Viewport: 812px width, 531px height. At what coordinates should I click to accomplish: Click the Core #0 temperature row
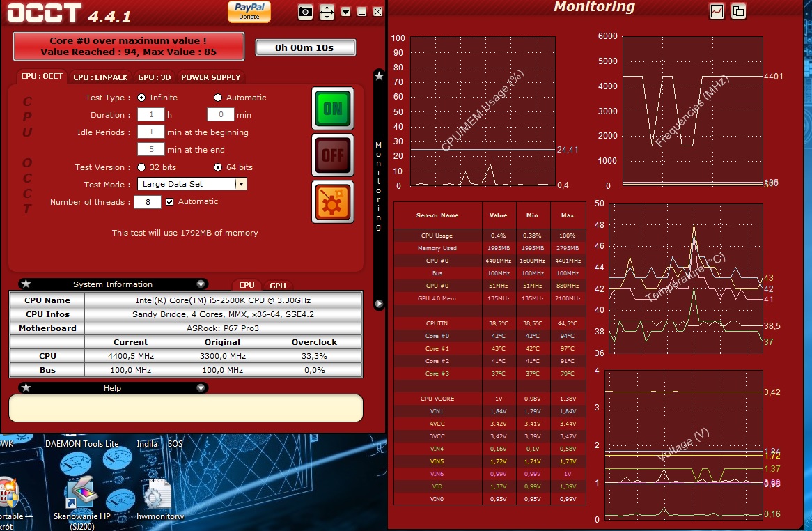490,336
